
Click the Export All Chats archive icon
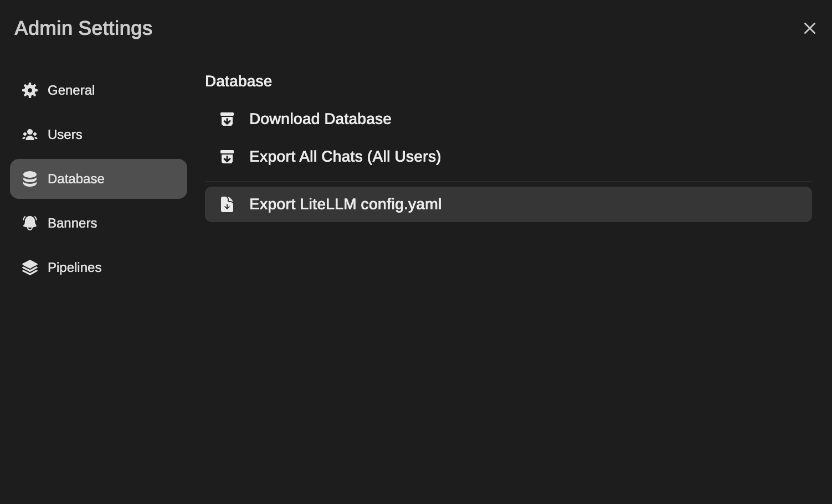227,157
